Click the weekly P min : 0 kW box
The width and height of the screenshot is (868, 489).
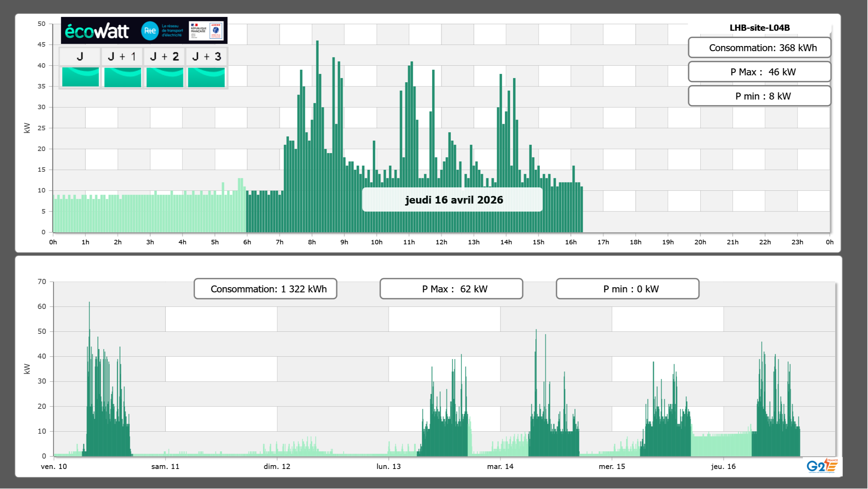627,289
